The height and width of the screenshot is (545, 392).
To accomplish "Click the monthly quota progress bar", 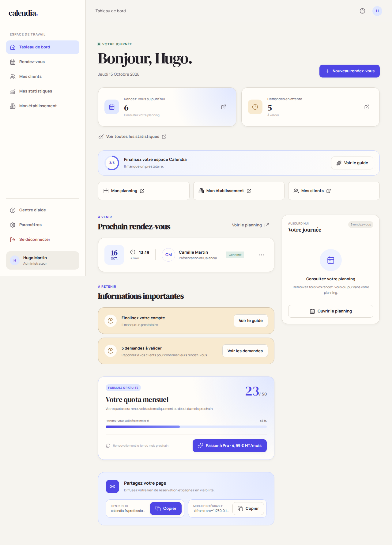I will click(x=186, y=427).
